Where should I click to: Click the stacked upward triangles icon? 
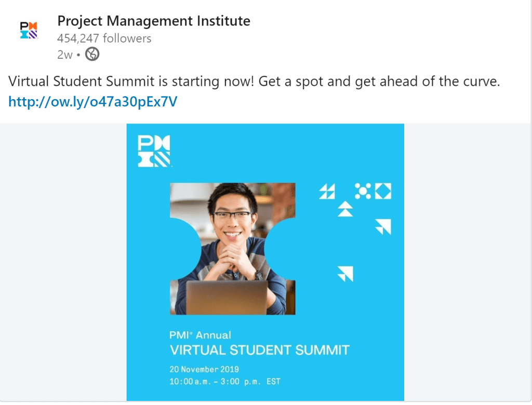point(345,209)
